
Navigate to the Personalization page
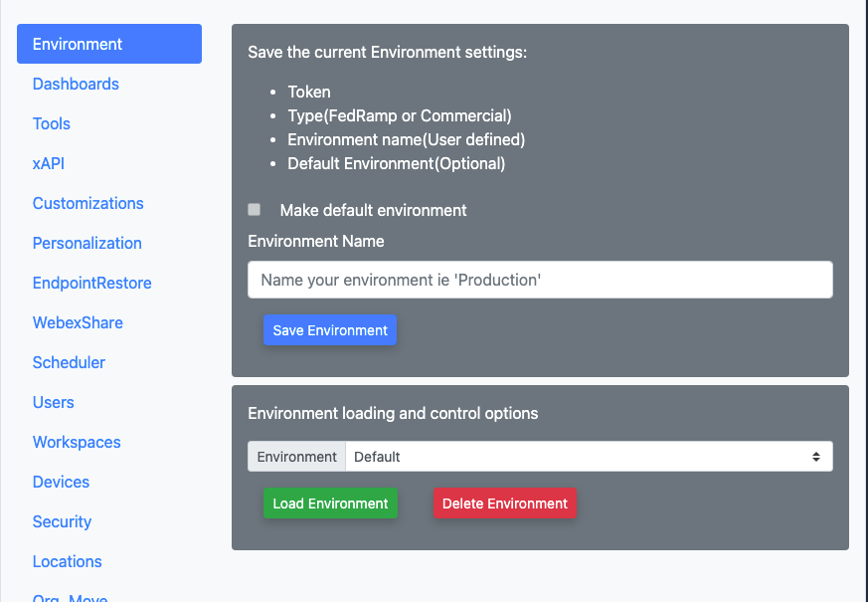(87, 243)
